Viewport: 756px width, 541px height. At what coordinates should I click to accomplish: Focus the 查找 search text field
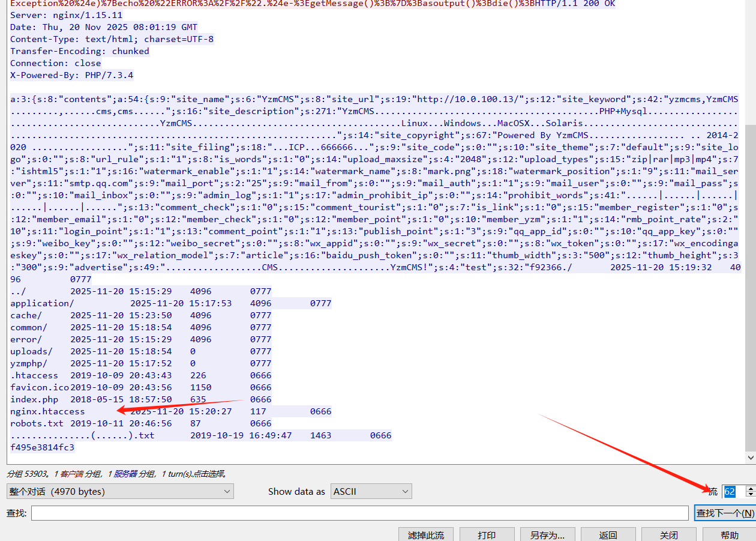click(359, 513)
